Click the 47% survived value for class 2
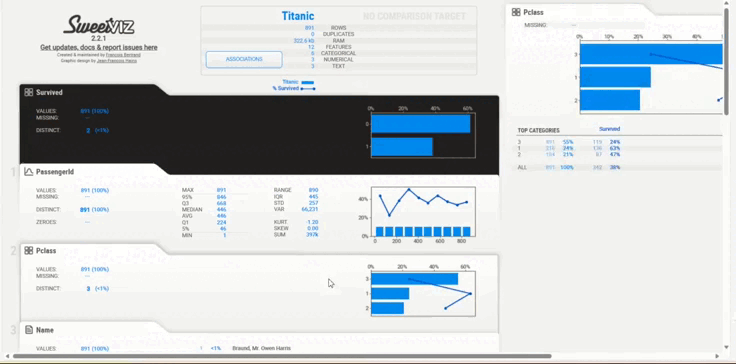Viewport: 736px width, 364px height. click(615, 155)
